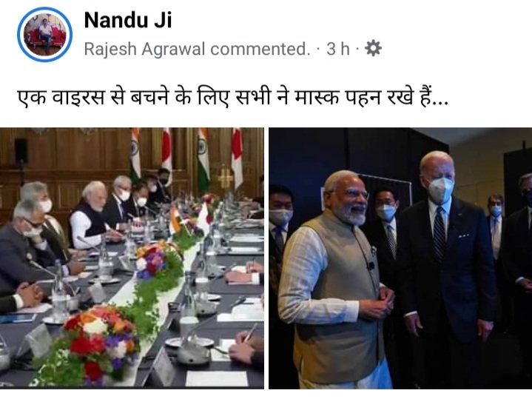Visit Rajesh Agrawal's profile from the subtitle
The height and width of the screenshot is (399, 532).
coord(145,49)
